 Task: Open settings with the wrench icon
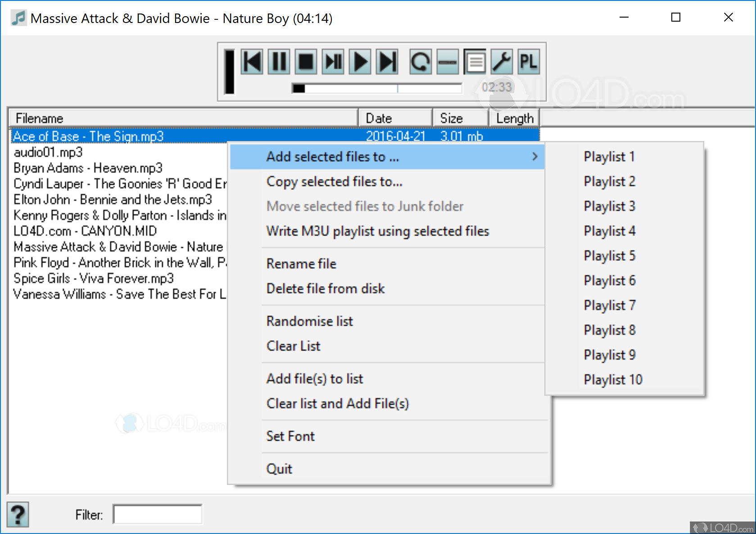[502, 62]
